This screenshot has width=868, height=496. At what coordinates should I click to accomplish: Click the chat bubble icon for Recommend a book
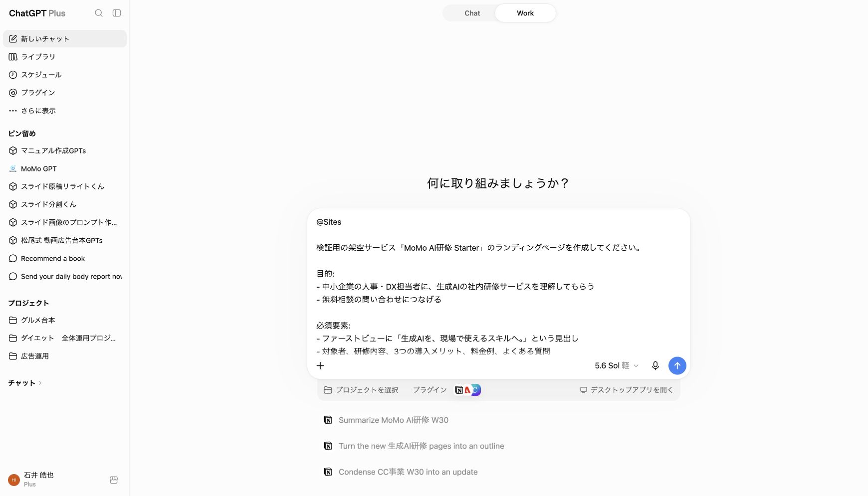point(13,258)
